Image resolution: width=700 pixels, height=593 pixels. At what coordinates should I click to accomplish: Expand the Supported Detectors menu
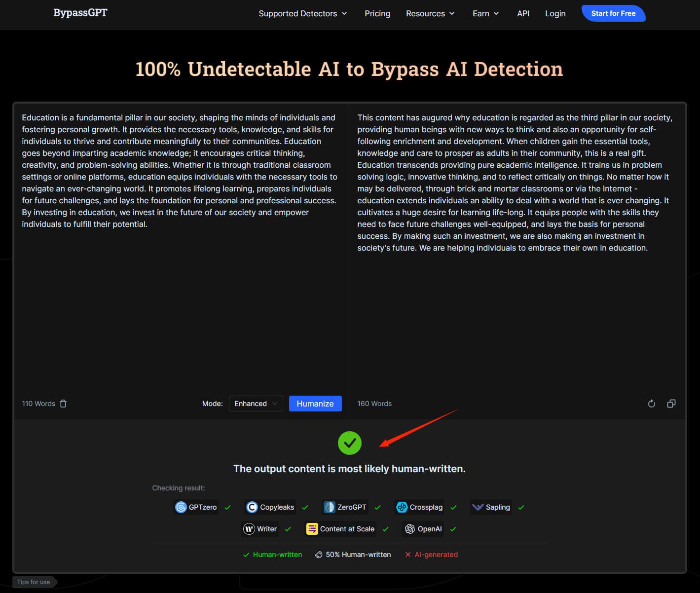302,13
